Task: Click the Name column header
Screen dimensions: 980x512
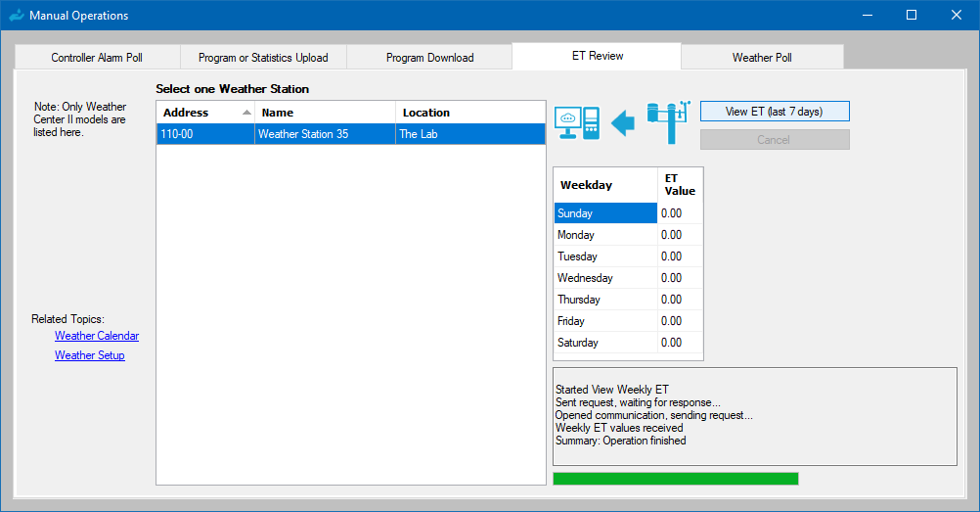Action: tap(325, 113)
